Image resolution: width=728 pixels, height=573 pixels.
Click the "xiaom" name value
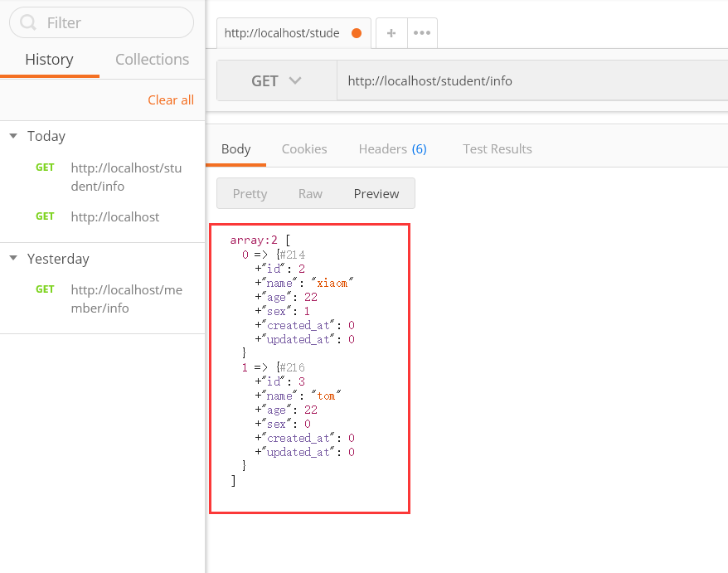pyautogui.click(x=332, y=283)
